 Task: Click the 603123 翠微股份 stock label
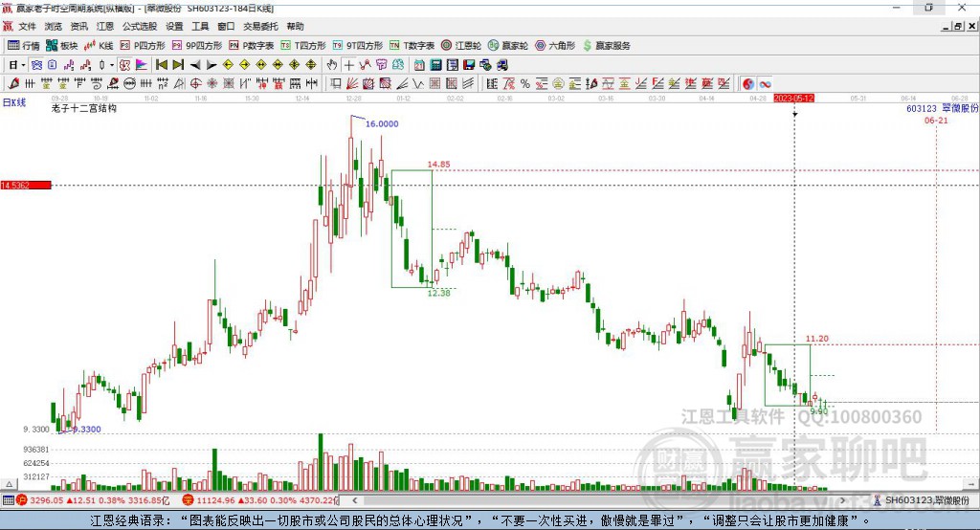coord(942,108)
